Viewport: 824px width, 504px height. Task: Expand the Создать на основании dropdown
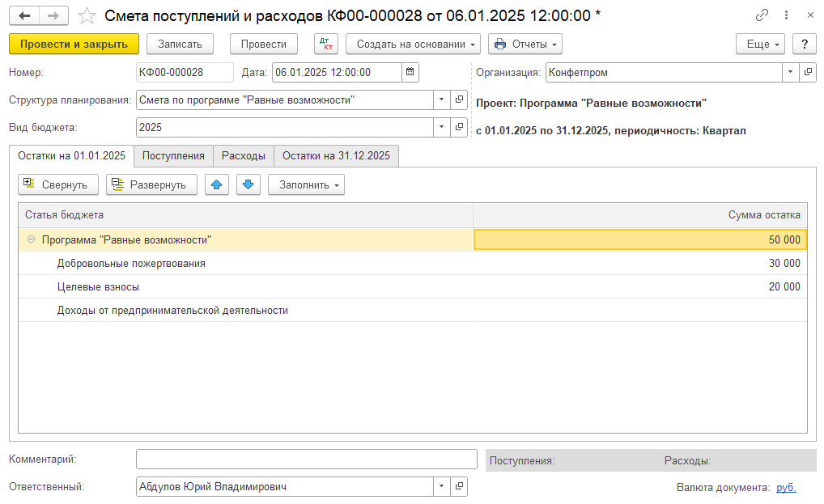click(413, 44)
